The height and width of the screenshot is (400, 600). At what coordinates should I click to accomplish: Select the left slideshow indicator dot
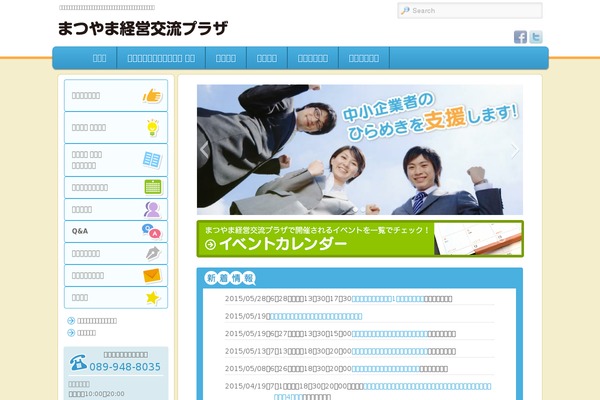pyautogui.click(x=355, y=209)
